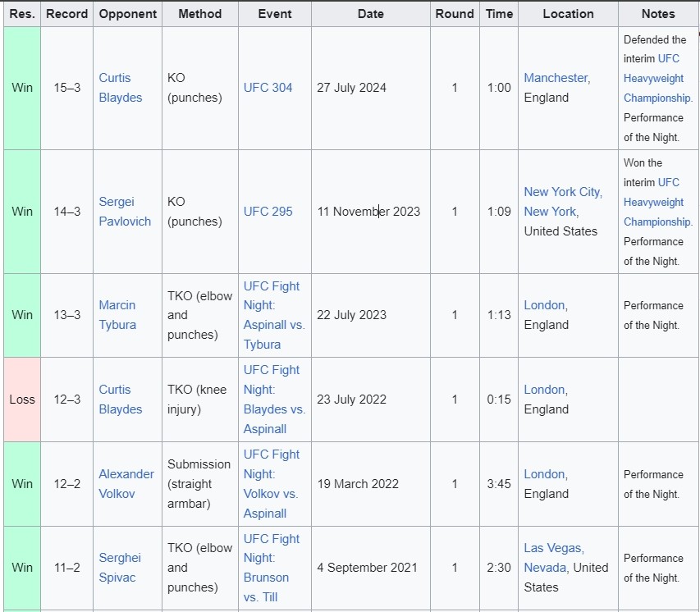Click the Round column header

pos(455,14)
